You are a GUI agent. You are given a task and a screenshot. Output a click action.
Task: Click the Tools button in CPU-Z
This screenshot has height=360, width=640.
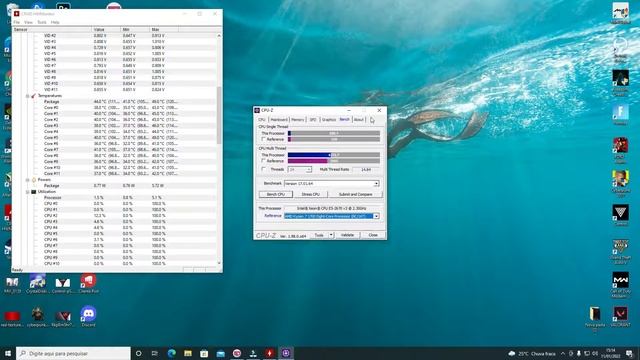[319, 235]
